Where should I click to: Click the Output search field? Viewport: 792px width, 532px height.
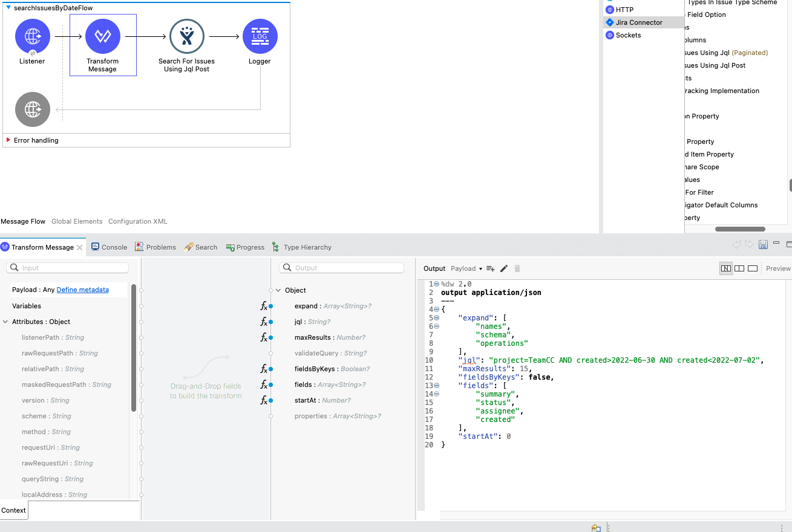(x=342, y=268)
